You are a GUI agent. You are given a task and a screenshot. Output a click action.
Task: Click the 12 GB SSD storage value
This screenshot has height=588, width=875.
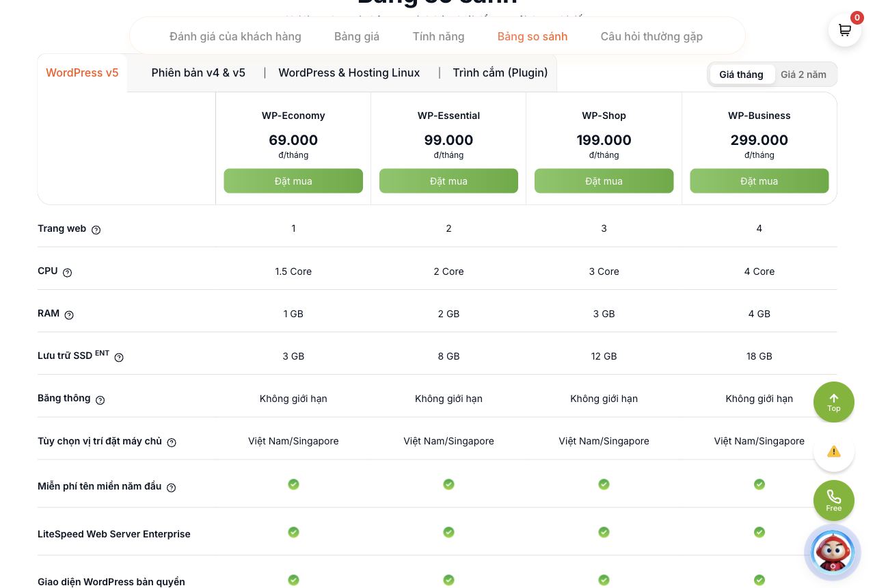(604, 356)
